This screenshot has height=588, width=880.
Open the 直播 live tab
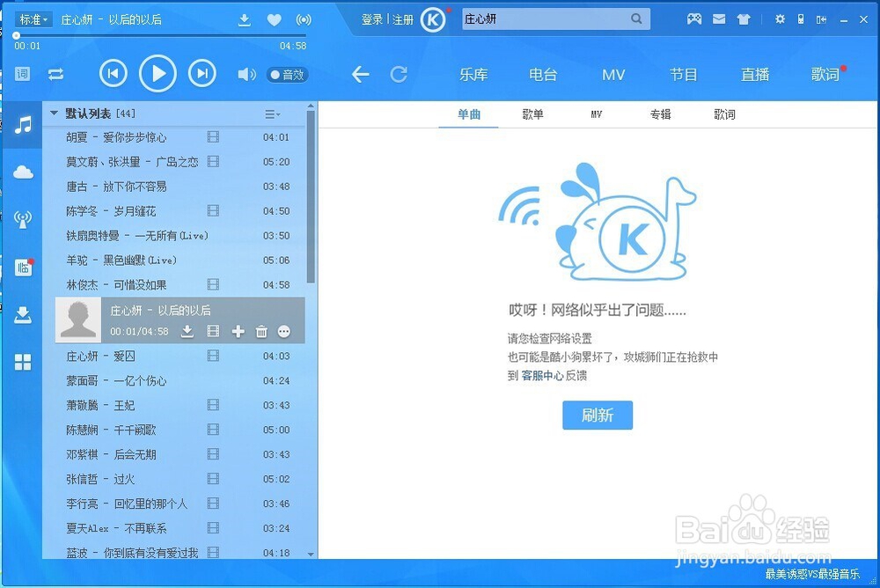pos(755,74)
